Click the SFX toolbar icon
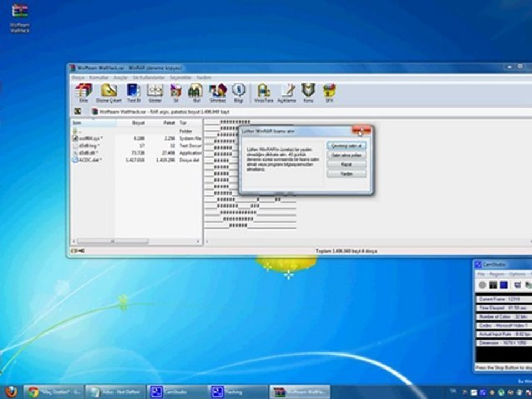 [329, 93]
